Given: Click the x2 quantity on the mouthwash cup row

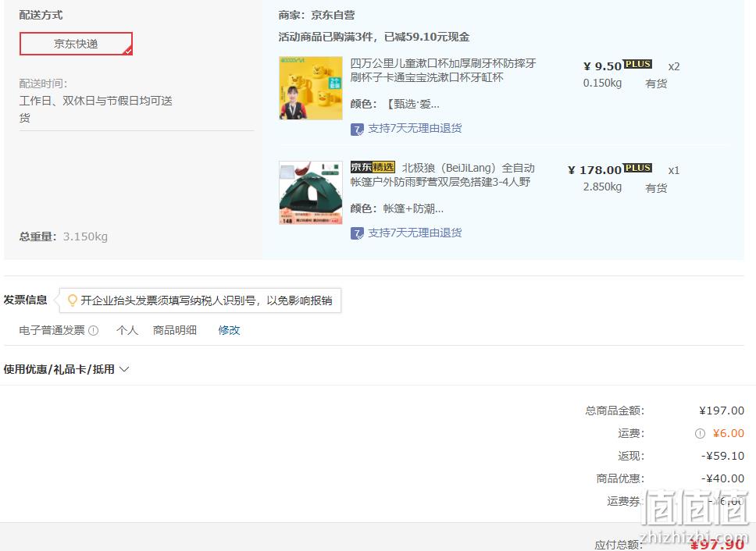Looking at the screenshot, I should [673, 66].
